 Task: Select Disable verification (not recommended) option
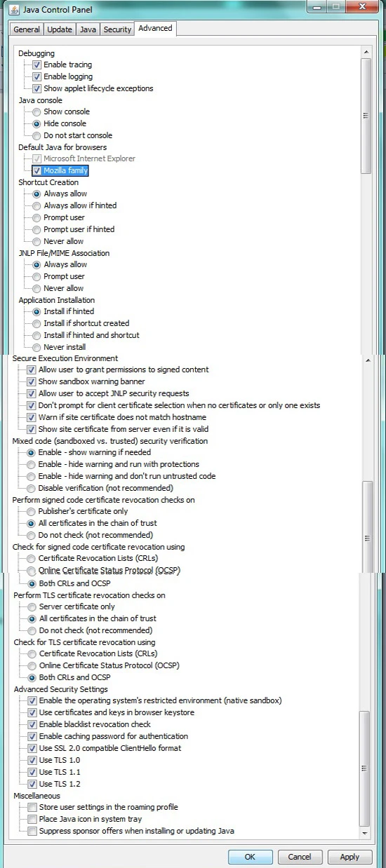pyautogui.click(x=31, y=488)
